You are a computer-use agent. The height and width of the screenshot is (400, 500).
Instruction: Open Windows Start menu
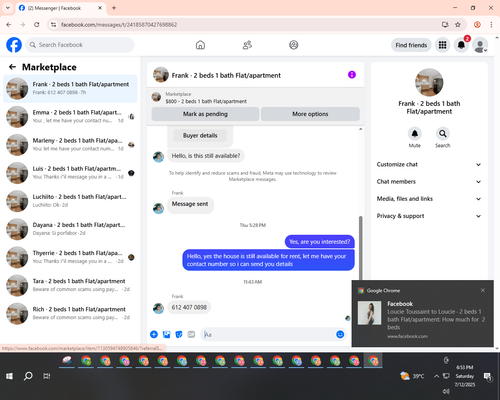point(9,376)
